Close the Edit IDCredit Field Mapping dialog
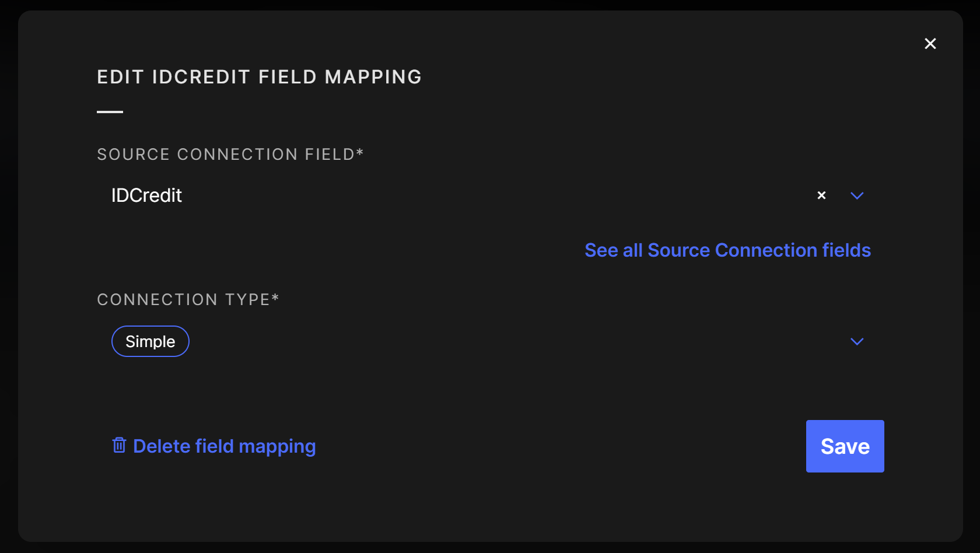The height and width of the screenshot is (553, 980). click(x=930, y=44)
